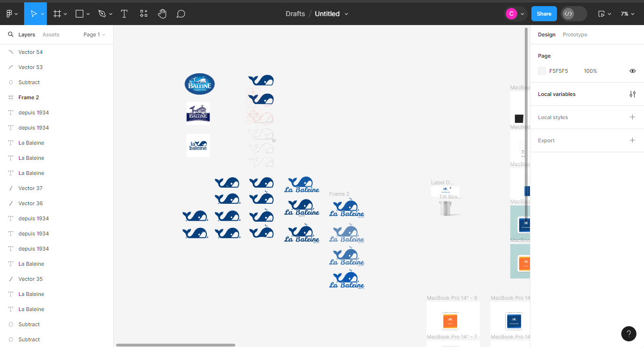
Task: Select the Pen tool
Action: click(x=102, y=14)
